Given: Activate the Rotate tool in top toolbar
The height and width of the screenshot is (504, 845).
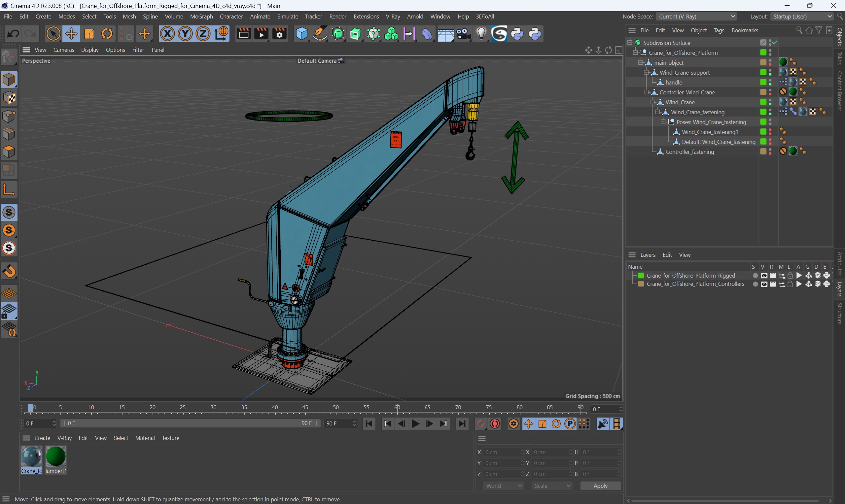Looking at the screenshot, I should click(107, 34).
